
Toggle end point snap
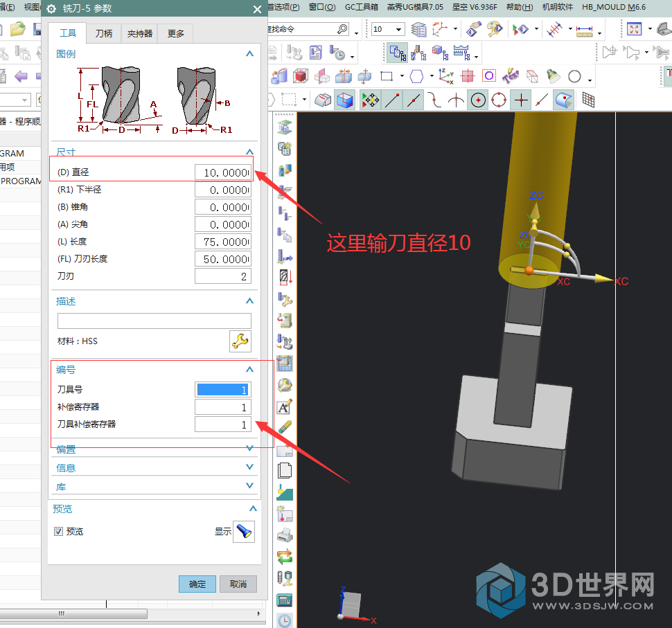point(393,100)
